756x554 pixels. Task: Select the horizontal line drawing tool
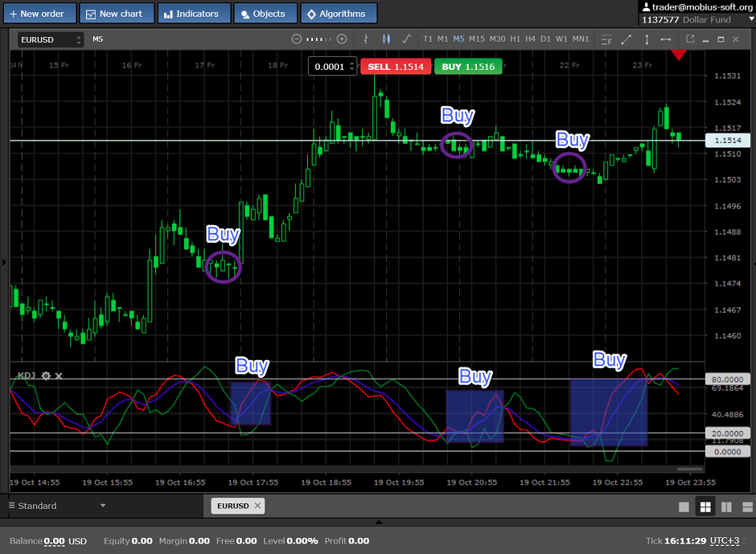(x=665, y=39)
